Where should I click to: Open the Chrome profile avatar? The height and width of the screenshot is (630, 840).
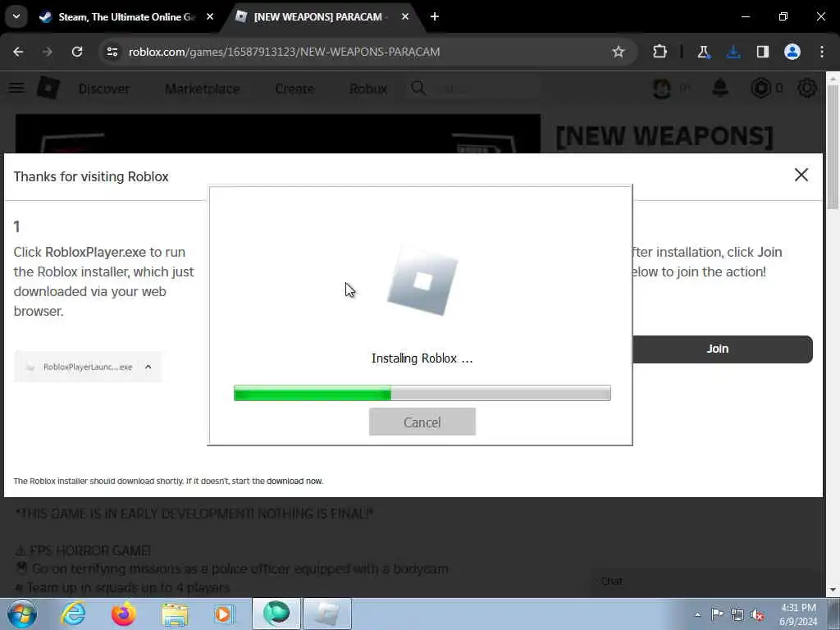[792, 52]
